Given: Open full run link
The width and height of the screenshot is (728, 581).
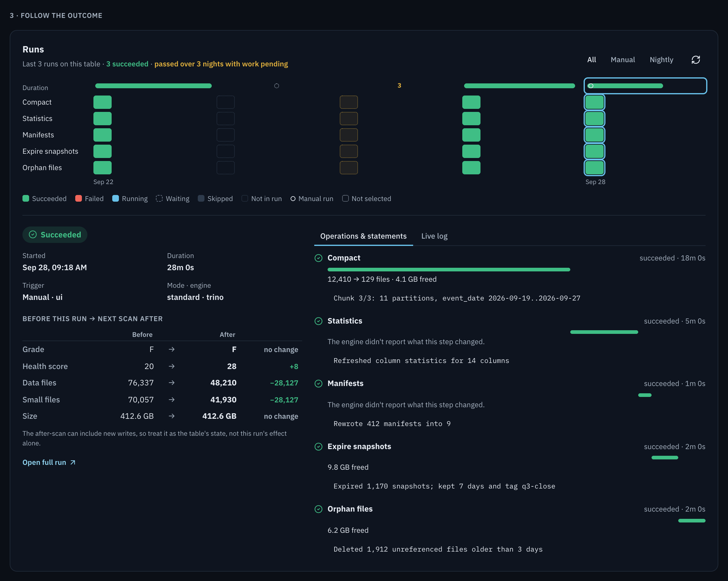Looking at the screenshot, I should (49, 462).
